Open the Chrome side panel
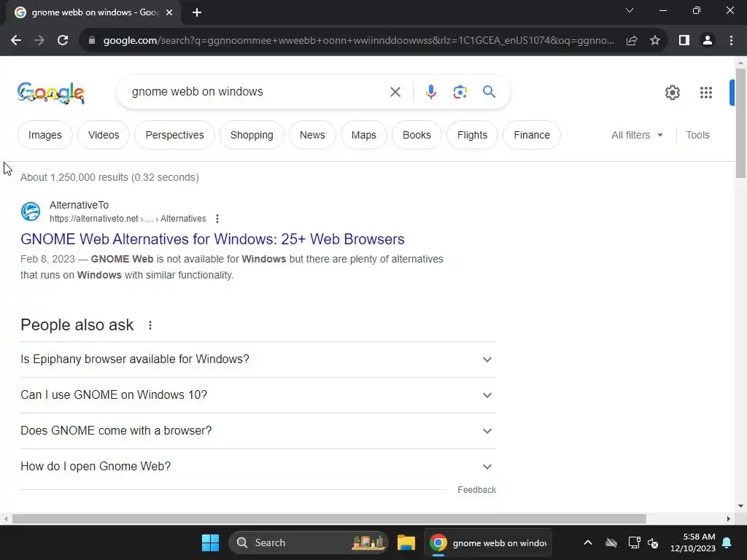Viewport: 747px width, 560px height. coord(684,41)
